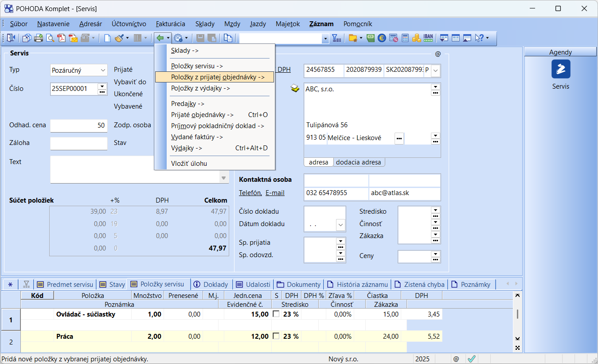Toggle S checkbox in Ovládač - súčiastky row
Screen dimensions: 598x364
coord(276,314)
